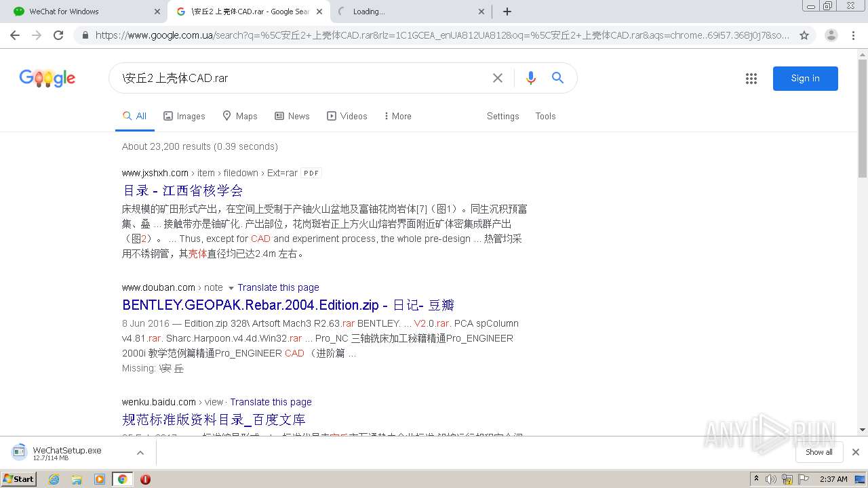The height and width of the screenshot is (488, 868).
Task: Click Show all downloads button
Action: click(x=819, y=452)
